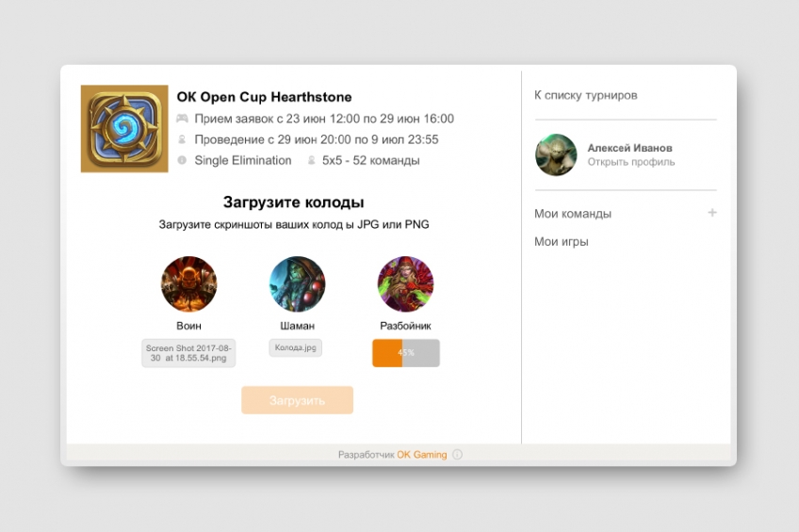
Task: Click the Hearthstone game logo icon
Action: pyautogui.click(x=124, y=129)
